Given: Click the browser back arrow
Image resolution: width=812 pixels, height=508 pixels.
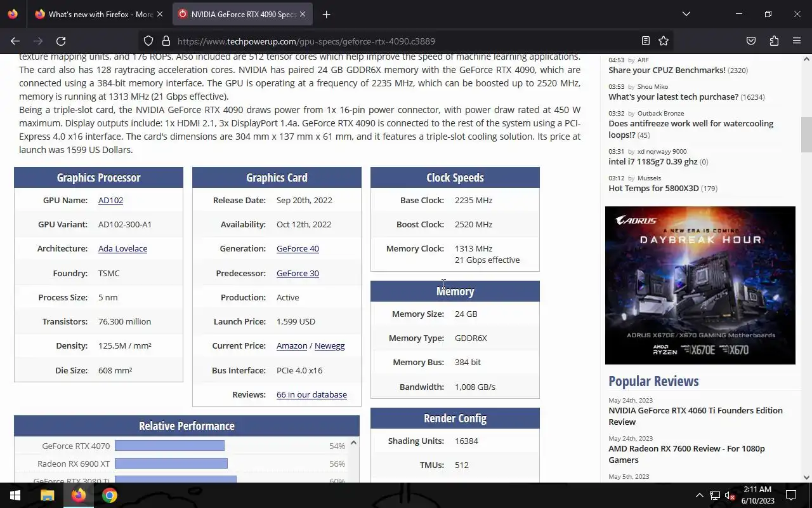Looking at the screenshot, I should 15,41.
